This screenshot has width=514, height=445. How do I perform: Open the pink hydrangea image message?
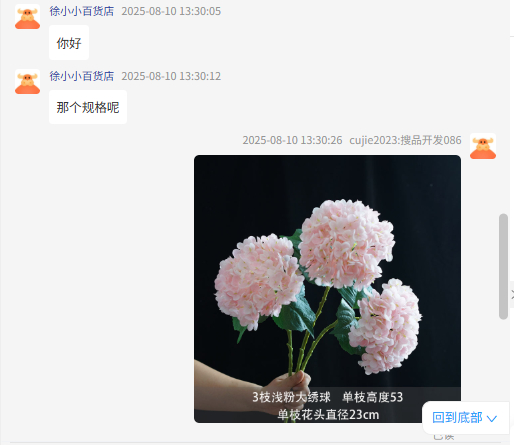[327, 289]
